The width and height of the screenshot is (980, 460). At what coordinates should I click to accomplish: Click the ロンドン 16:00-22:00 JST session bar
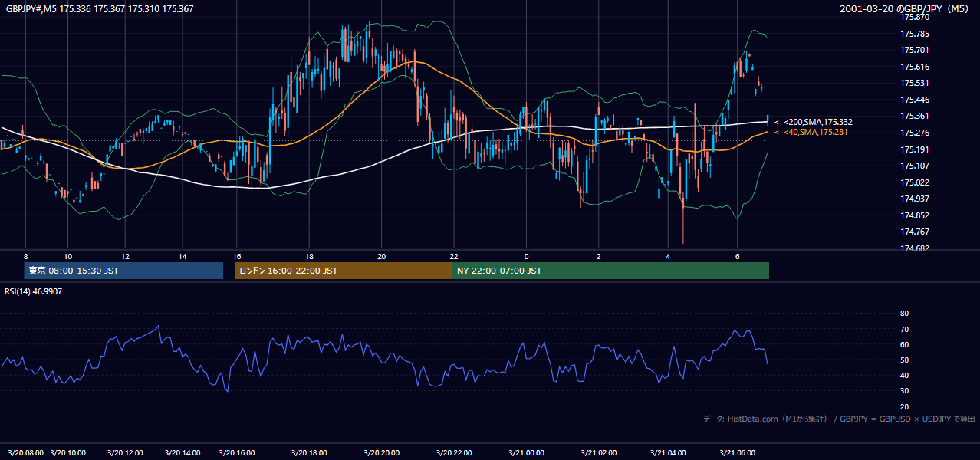click(x=344, y=271)
